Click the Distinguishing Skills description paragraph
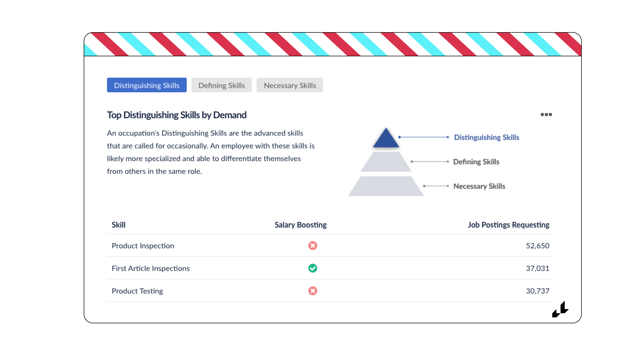Screen dimensions: 644x356 tap(211, 152)
